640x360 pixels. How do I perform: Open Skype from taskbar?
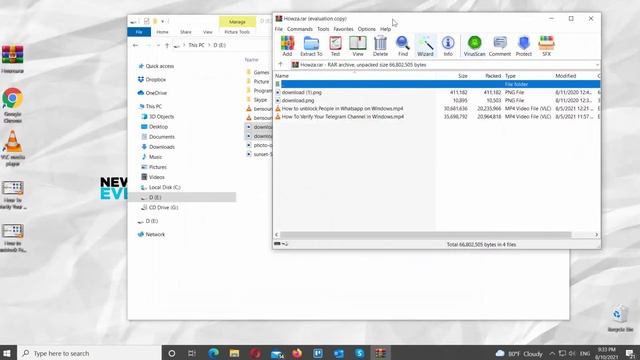click(360, 353)
